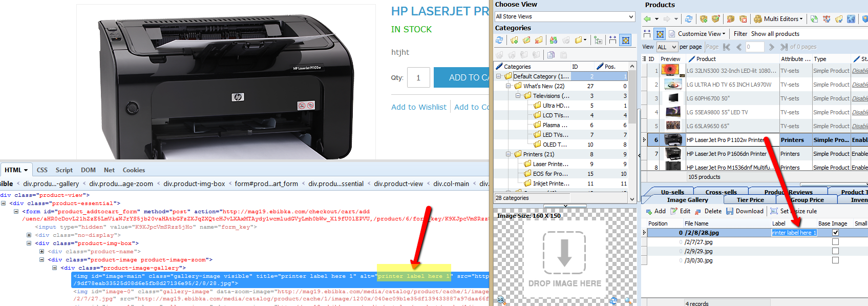Refresh the image preview panel
The width and height of the screenshot is (868, 306).
[x=613, y=300]
